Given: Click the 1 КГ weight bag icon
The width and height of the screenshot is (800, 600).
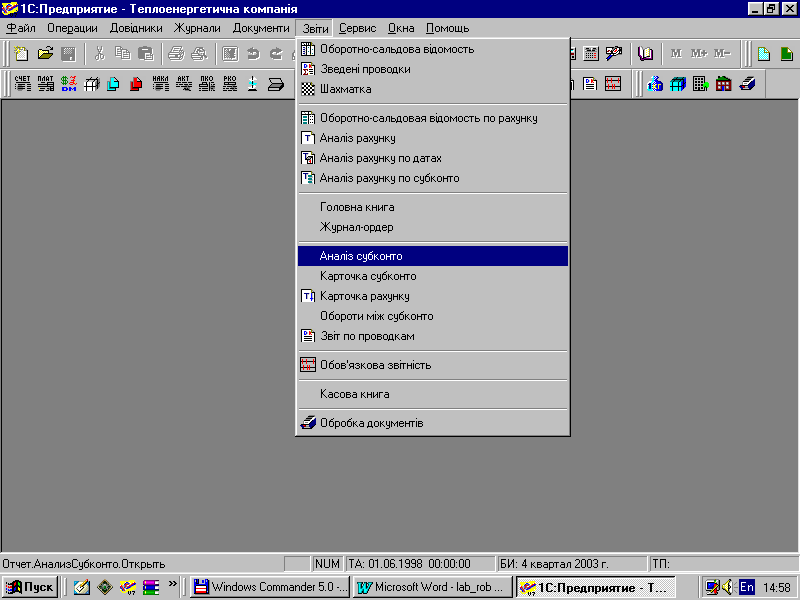Looking at the screenshot, I should click(655, 84).
